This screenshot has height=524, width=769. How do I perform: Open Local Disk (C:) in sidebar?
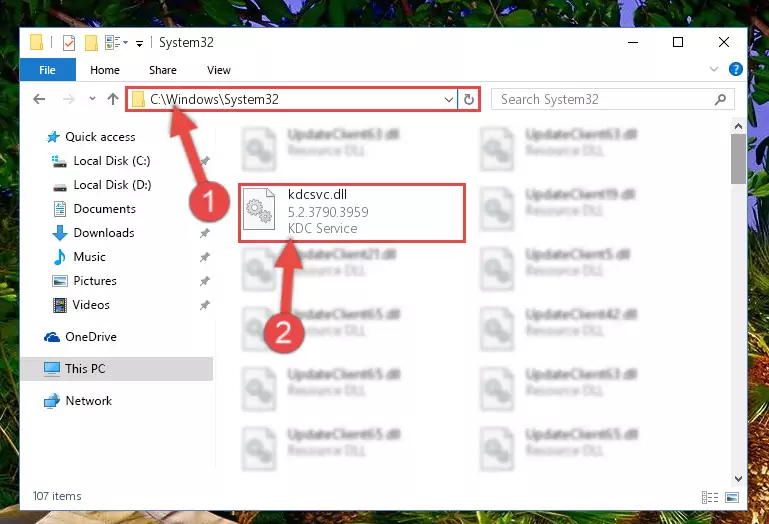tap(112, 161)
